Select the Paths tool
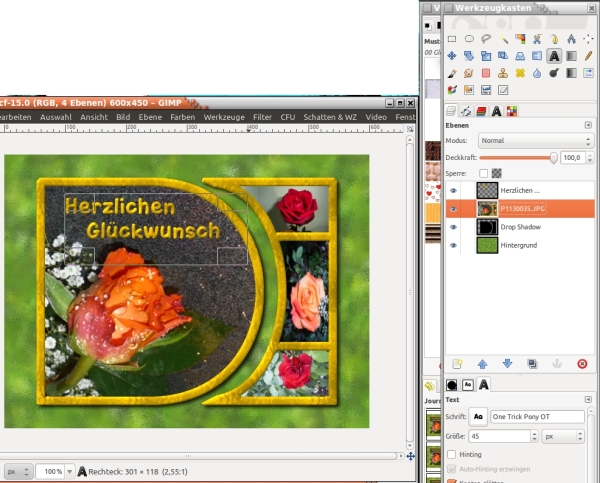The image size is (600, 483). click(554, 39)
